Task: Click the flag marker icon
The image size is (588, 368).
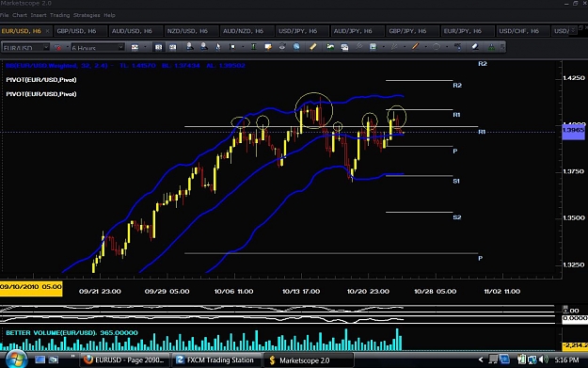Action: click(232, 47)
